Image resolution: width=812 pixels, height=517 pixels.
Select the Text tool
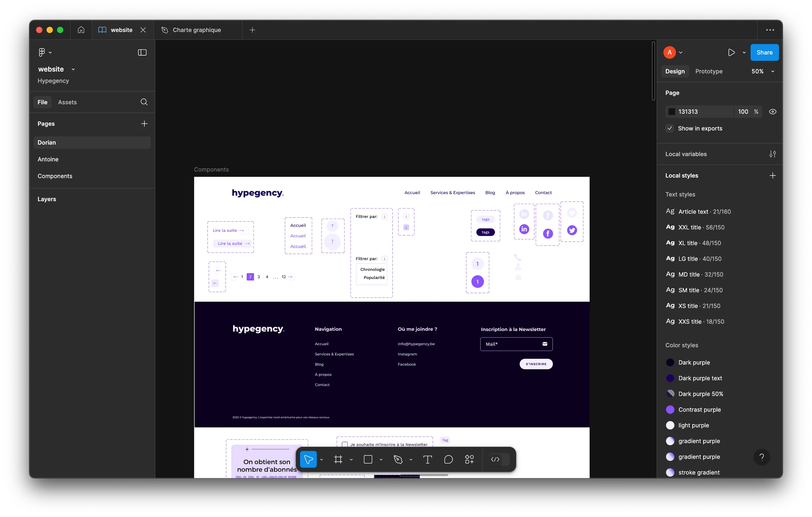tap(427, 459)
